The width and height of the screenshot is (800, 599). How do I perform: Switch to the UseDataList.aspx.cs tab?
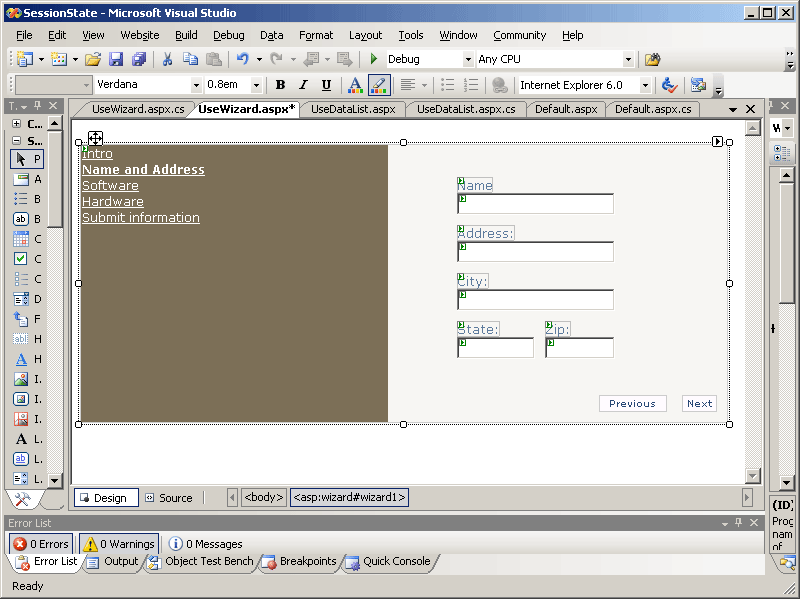point(466,109)
